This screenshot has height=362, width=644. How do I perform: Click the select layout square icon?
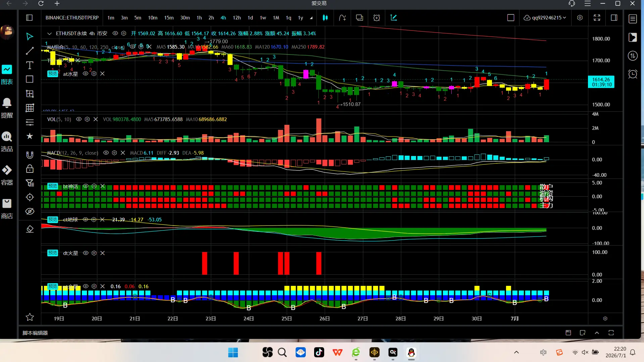[510, 18]
